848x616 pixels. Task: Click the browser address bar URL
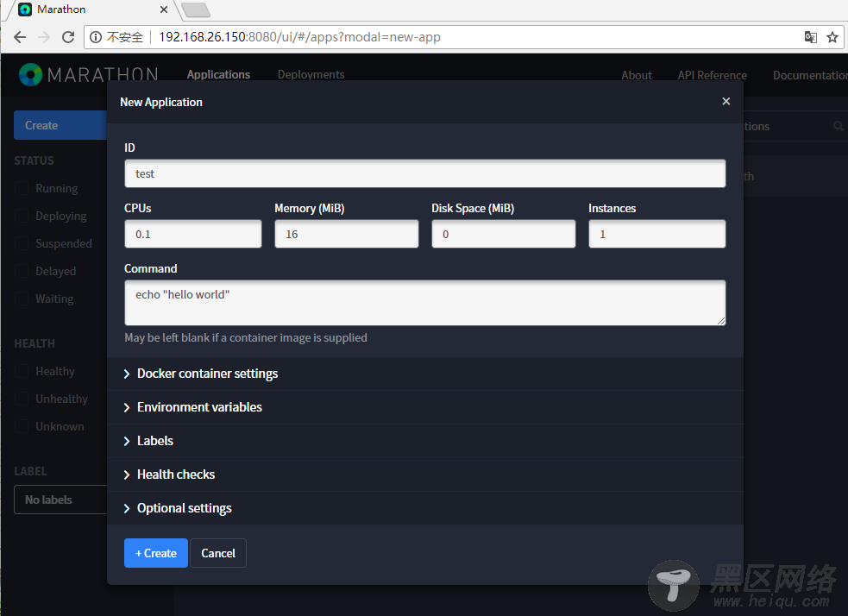tap(299, 37)
